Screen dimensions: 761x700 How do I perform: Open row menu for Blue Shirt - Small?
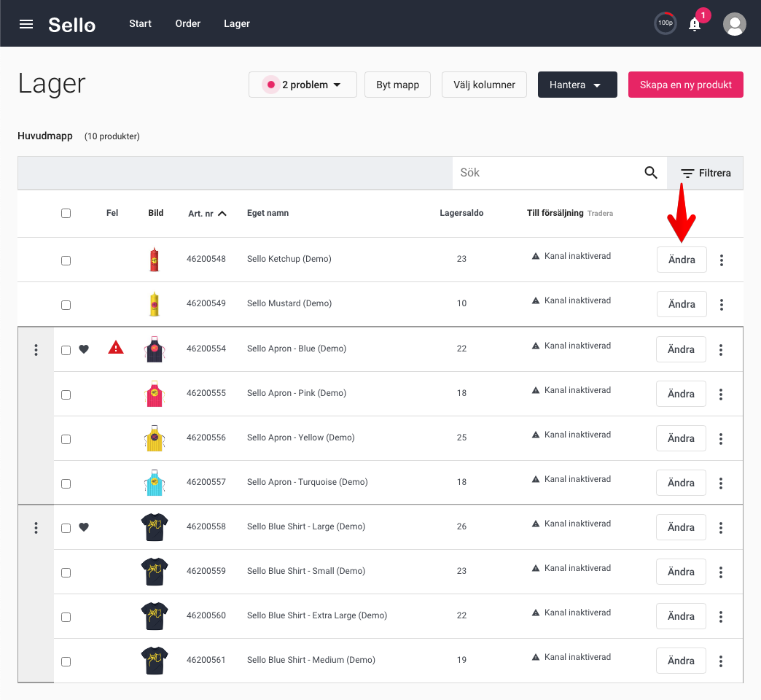click(721, 572)
